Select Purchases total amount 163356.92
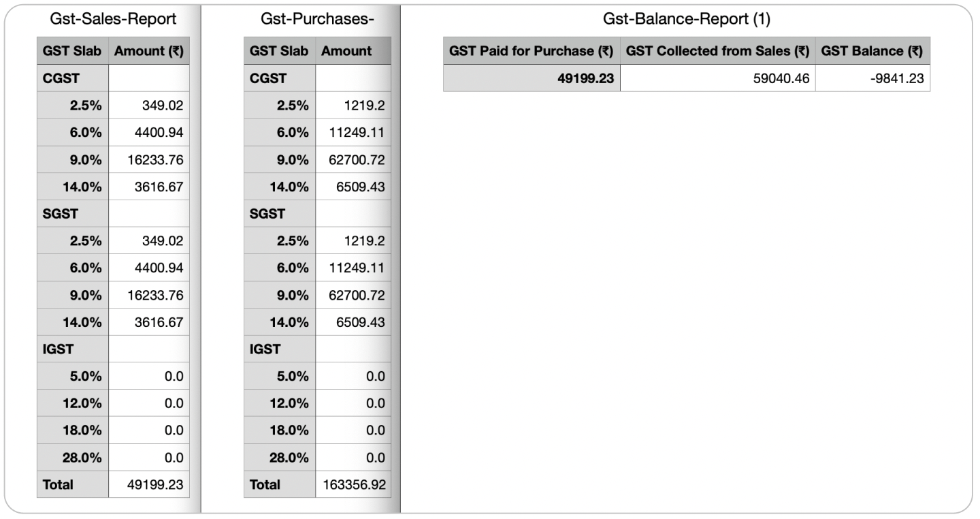The height and width of the screenshot is (519, 980). (x=353, y=485)
